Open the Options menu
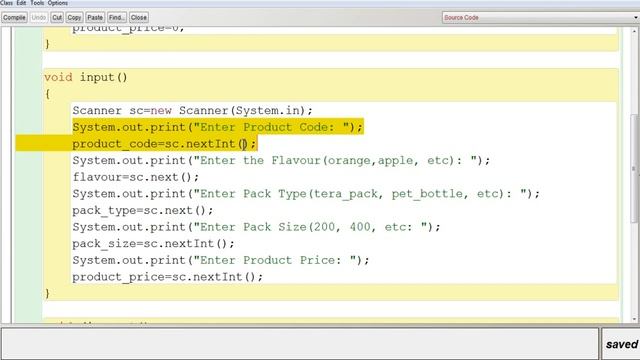 coord(58,3)
